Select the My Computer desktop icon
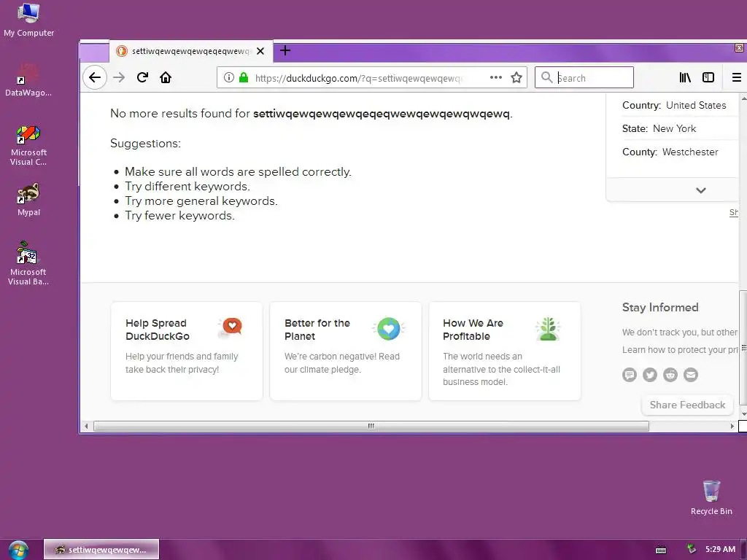Viewport: 747px width, 560px height. 28,20
